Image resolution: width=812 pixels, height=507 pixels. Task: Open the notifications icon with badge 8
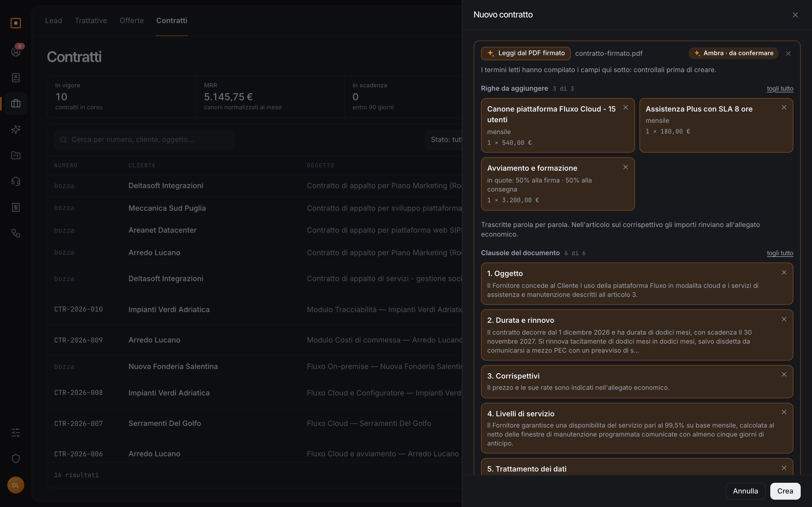[x=16, y=51]
